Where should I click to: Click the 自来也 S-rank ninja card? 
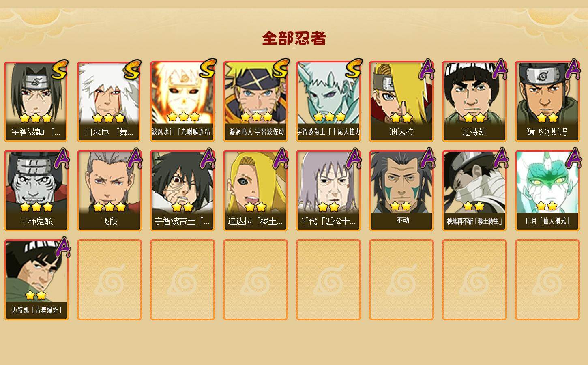click(109, 101)
